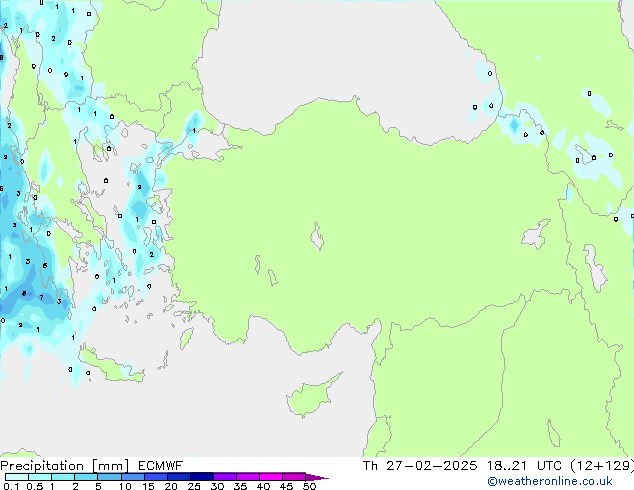Click legend label '10'

[x=125, y=486]
